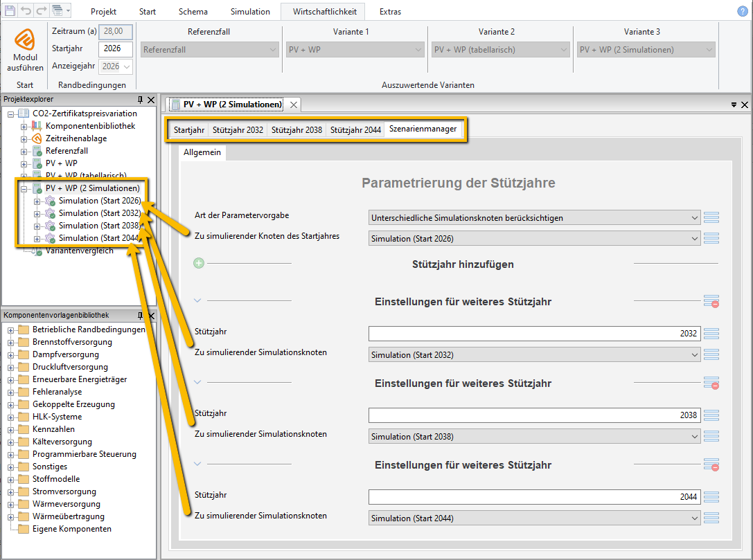The height and width of the screenshot is (560, 753).
Task: Open dropdown showing Simulation (Start 2044)
Action: tap(535, 518)
